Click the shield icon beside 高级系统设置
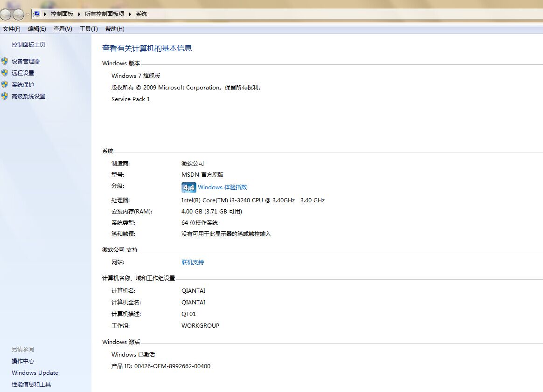The image size is (543, 392). (5, 96)
